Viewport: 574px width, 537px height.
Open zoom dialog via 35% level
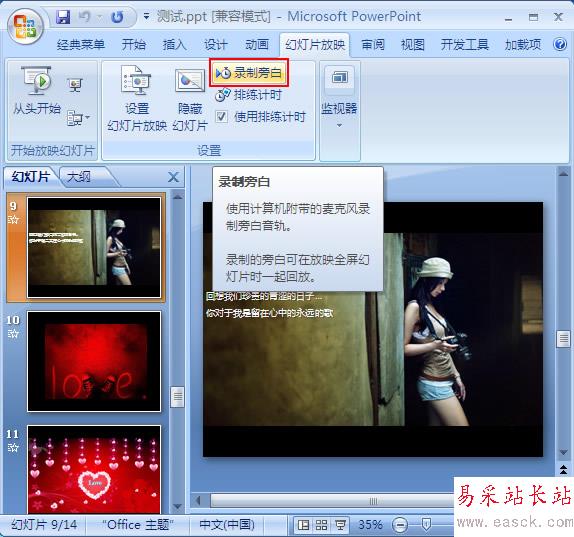click(370, 525)
